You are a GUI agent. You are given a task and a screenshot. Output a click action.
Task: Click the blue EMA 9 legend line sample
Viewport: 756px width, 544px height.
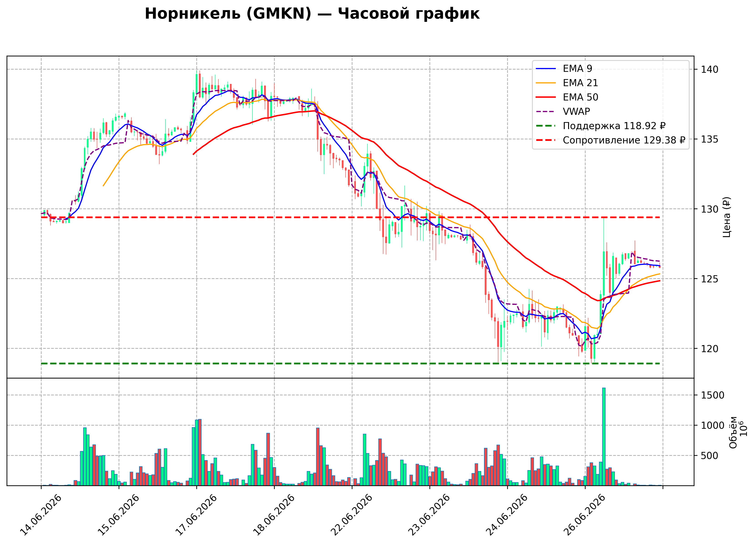click(x=546, y=69)
